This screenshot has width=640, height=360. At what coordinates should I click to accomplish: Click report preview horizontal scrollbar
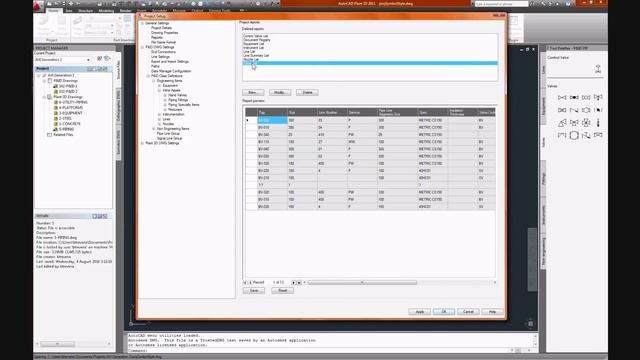[x=362, y=282]
